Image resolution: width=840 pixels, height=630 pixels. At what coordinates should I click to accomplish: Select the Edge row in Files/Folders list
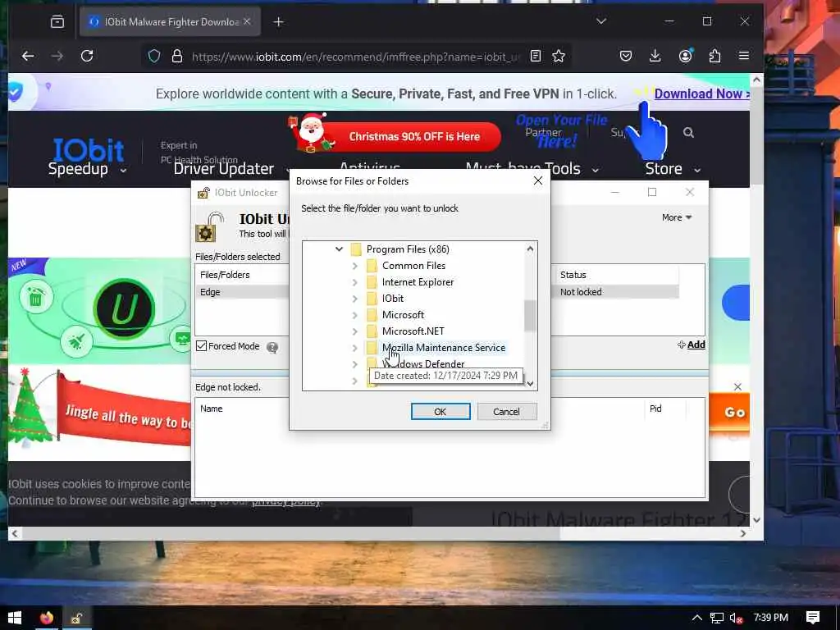coord(436,292)
